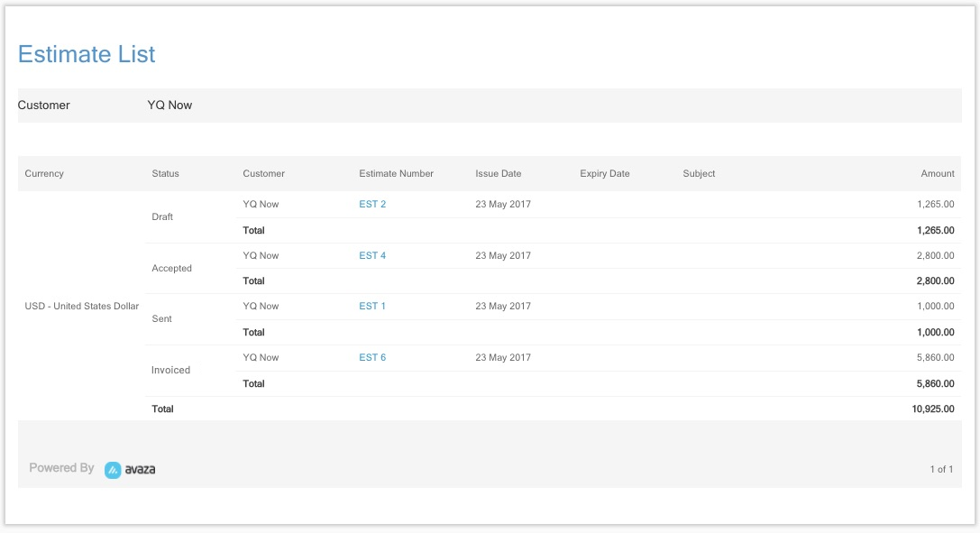This screenshot has width=980, height=533.
Task: Select the Accepted status cell
Action: point(172,269)
